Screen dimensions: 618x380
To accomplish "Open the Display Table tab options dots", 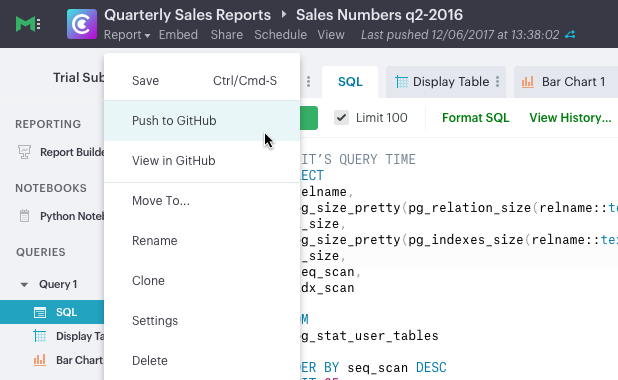I will click(498, 82).
